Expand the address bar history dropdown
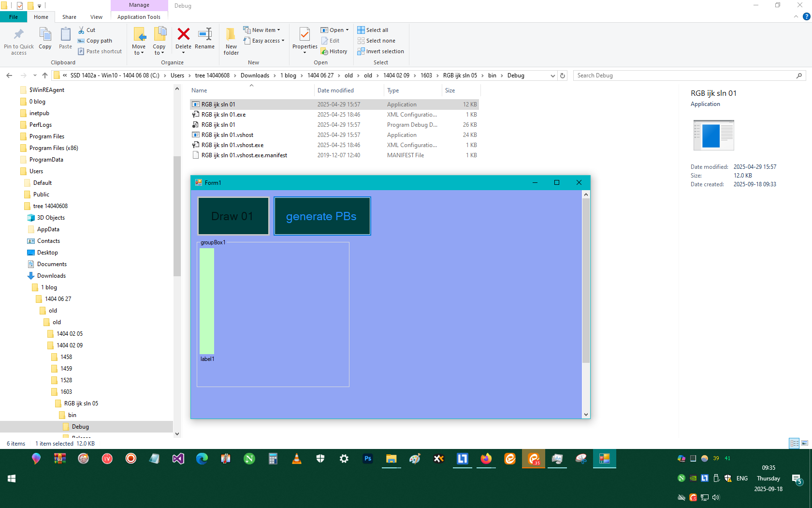The height and width of the screenshot is (508, 812). tap(553, 75)
